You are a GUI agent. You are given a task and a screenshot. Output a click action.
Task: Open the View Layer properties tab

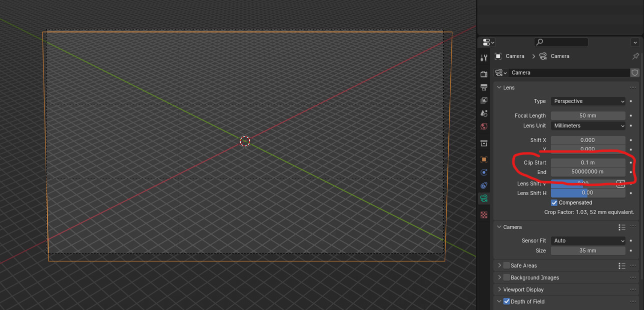click(484, 100)
